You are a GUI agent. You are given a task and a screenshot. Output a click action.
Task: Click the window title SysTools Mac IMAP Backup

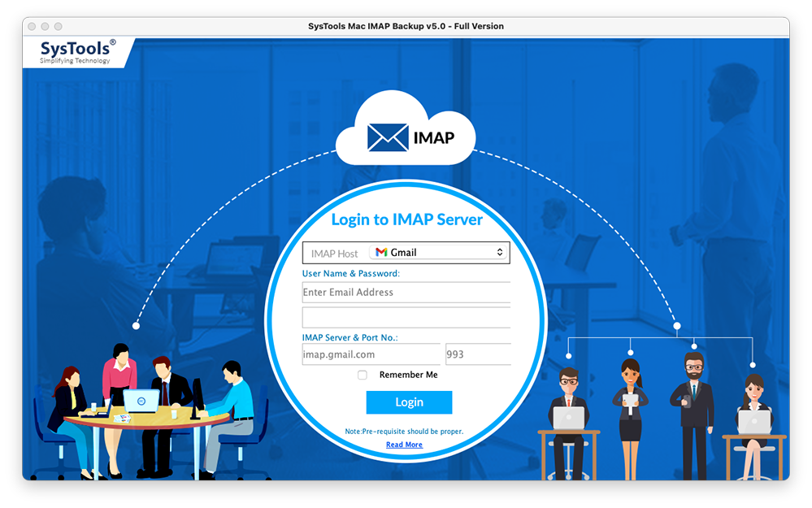(x=406, y=26)
